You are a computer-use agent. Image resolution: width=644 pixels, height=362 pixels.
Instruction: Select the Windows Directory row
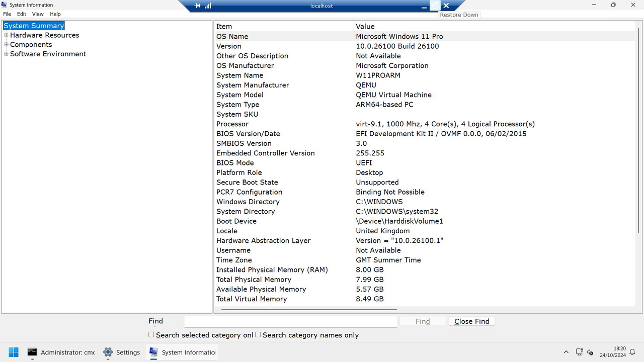(x=425, y=202)
